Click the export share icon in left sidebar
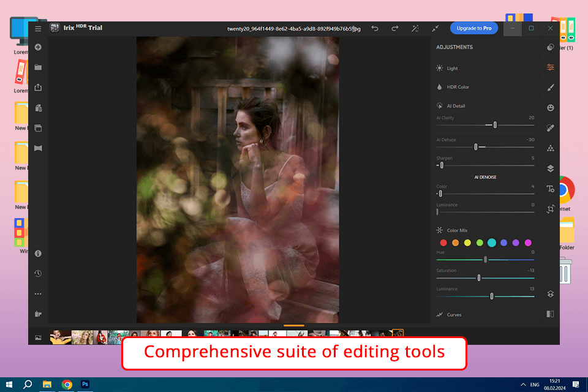The height and width of the screenshot is (392, 588). (38, 88)
